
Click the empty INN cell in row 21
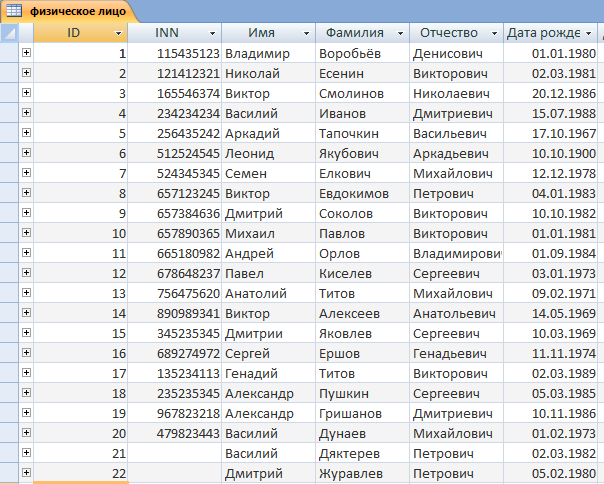click(x=174, y=453)
